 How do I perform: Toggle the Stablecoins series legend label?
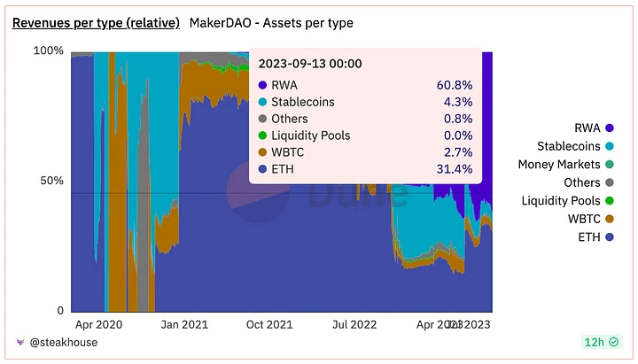coord(568,146)
